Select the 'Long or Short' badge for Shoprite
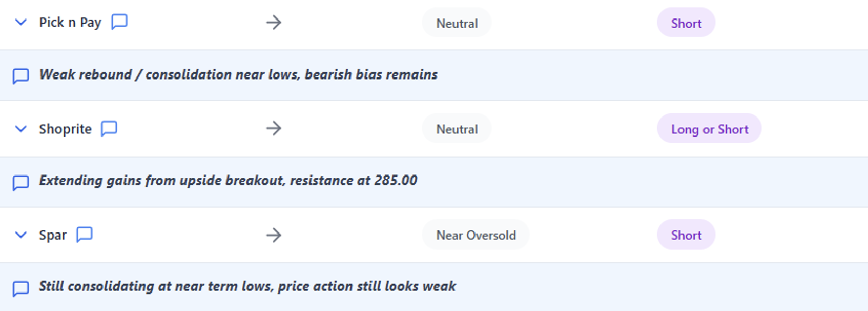Image resolution: width=868 pixels, height=311 pixels. pyautogui.click(x=709, y=129)
